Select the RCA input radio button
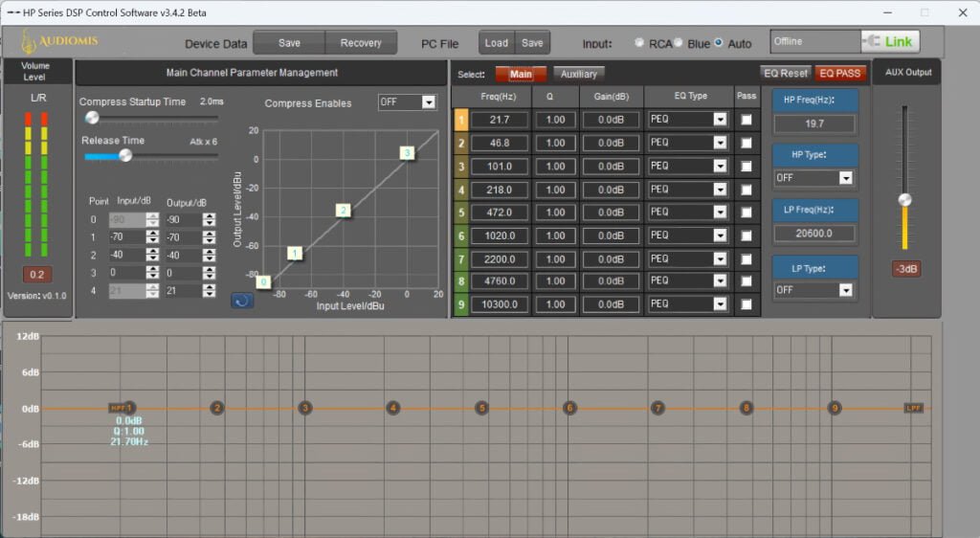 click(639, 43)
